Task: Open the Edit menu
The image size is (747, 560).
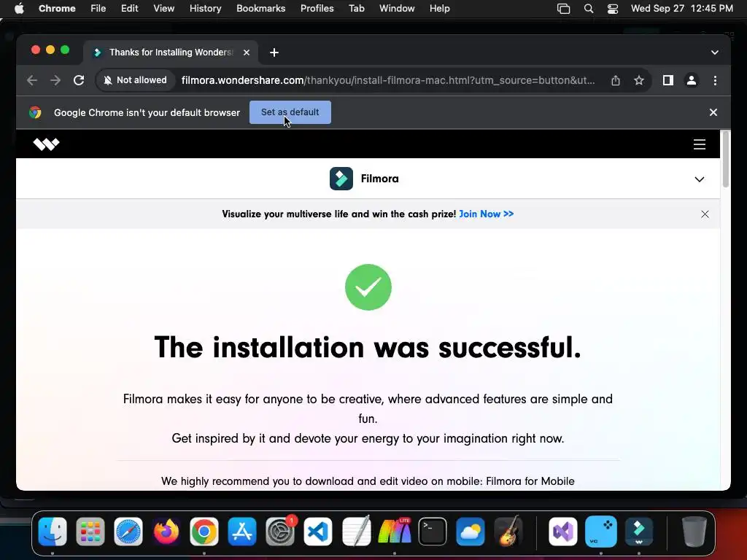Action: [x=129, y=9]
